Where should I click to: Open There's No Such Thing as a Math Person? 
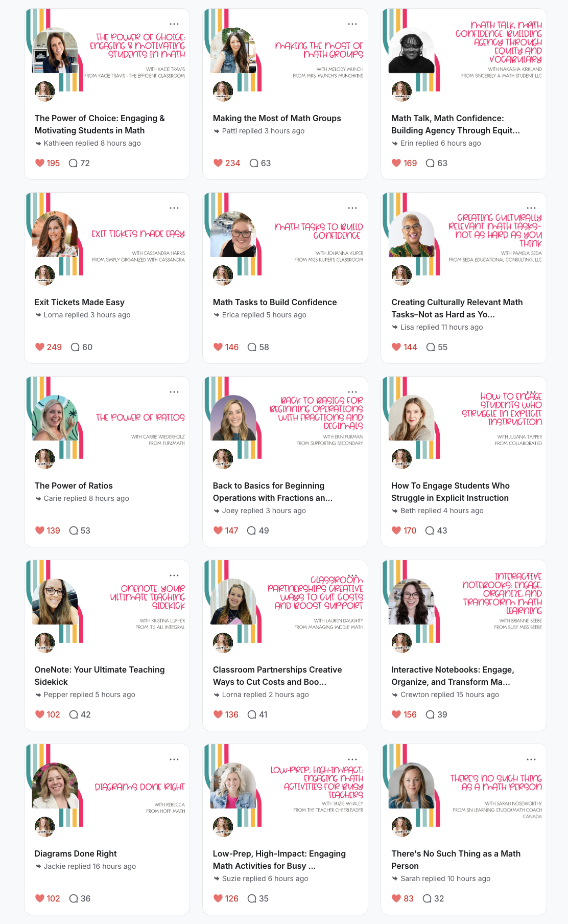pos(456,860)
